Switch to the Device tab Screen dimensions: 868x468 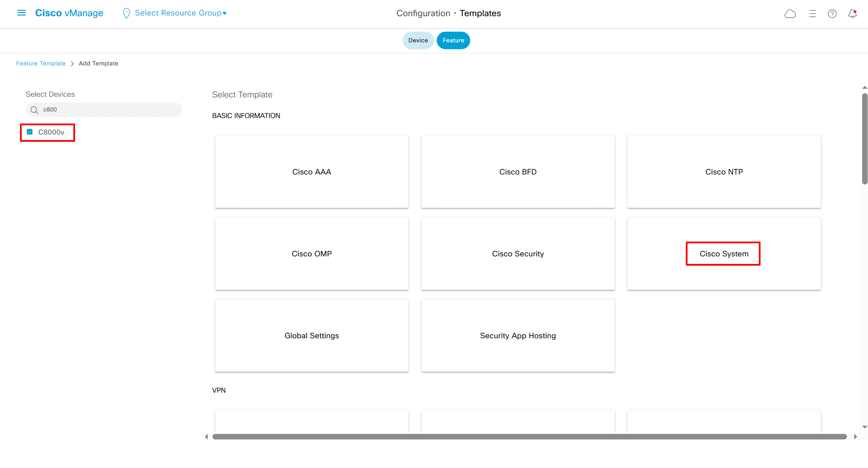pyautogui.click(x=418, y=40)
